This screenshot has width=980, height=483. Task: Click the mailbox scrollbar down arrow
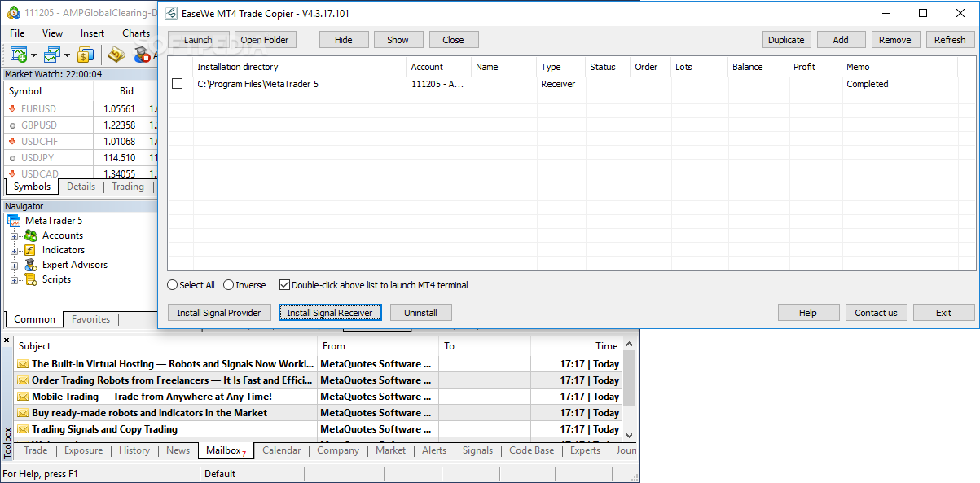[629, 435]
